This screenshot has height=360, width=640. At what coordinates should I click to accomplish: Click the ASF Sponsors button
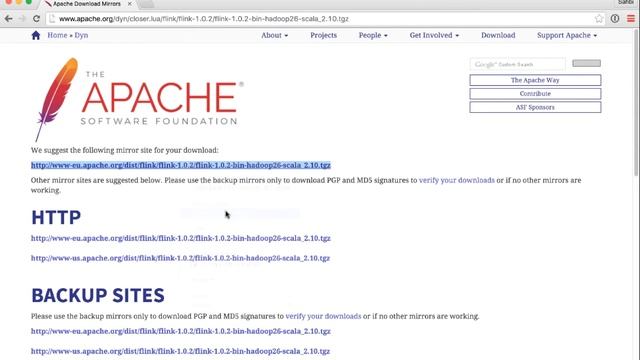(535, 107)
